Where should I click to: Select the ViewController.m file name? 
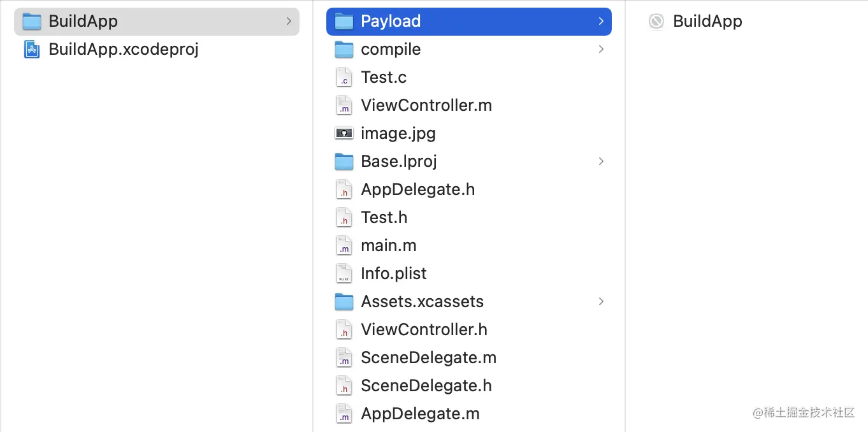pos(426,105)
